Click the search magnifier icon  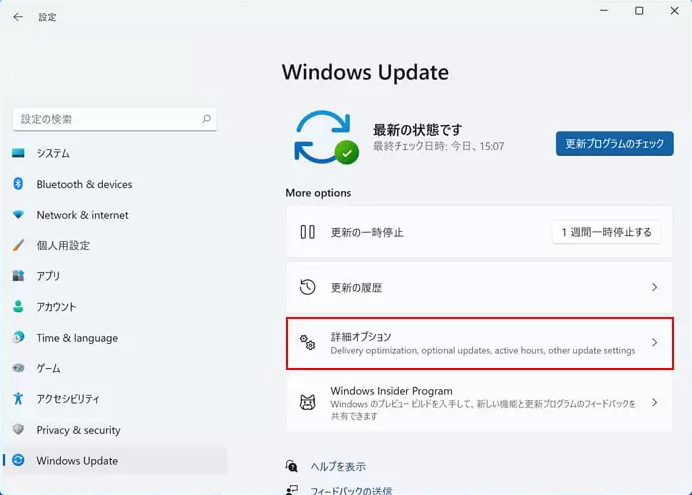point(206,119)
